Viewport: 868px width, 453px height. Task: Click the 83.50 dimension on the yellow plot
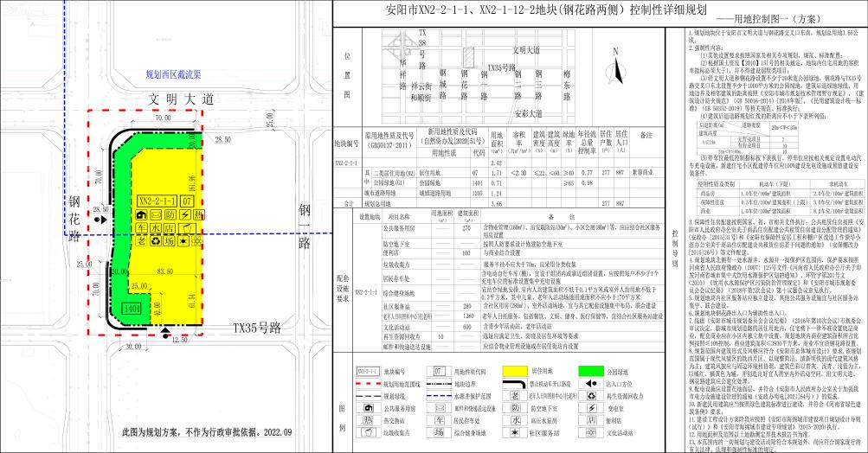click(x=165, y=271)
